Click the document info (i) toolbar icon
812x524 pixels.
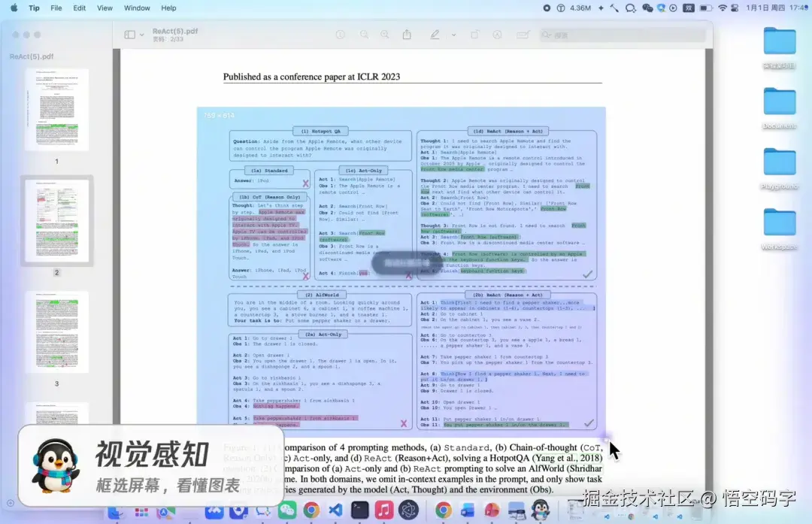click(x=341, y=34)
